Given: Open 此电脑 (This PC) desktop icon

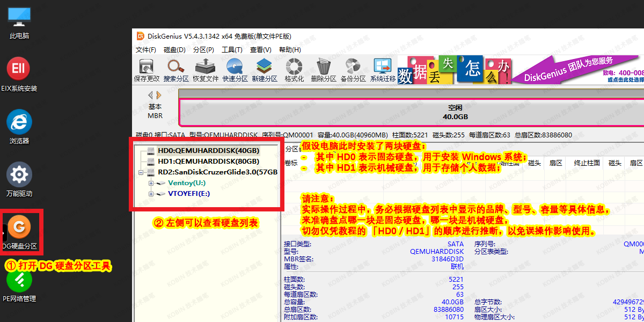Looking at the screenshot, I should coord(19,16).
